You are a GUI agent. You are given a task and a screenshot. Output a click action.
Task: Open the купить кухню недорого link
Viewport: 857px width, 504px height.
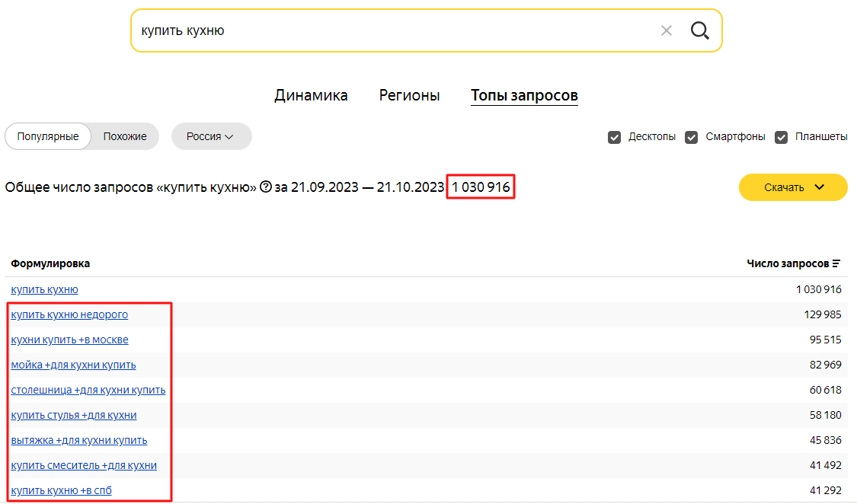[69, 314]
